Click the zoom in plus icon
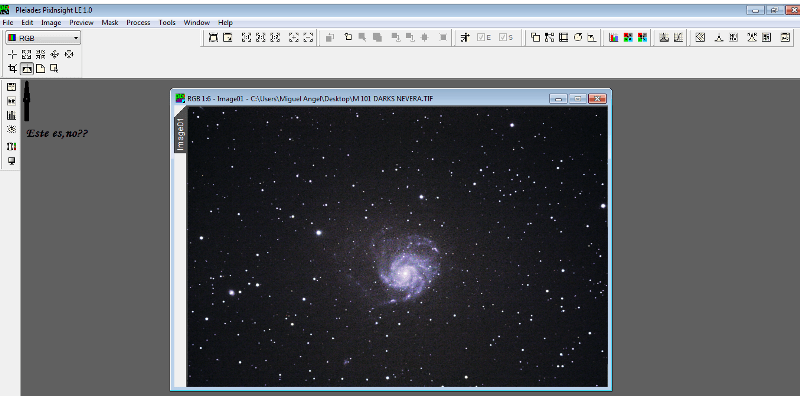Image resolution: width=800 pixels, height=396 pixels. [x=294, y=37]
